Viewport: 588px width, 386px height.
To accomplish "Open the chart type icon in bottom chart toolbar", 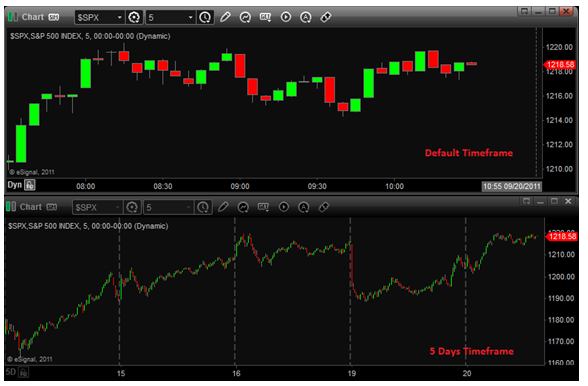I will (x=264, y=207).
